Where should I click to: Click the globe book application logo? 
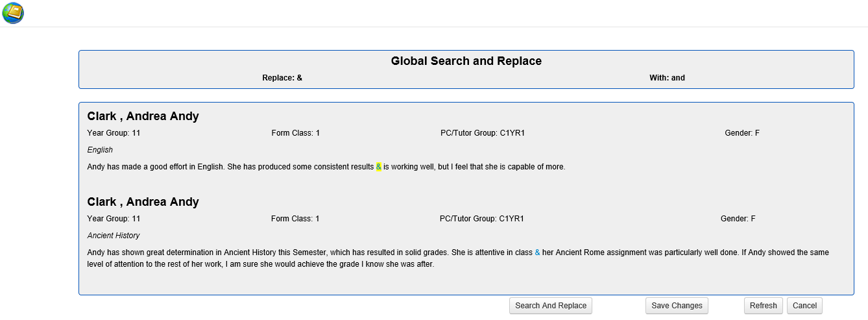click(13, 13)
